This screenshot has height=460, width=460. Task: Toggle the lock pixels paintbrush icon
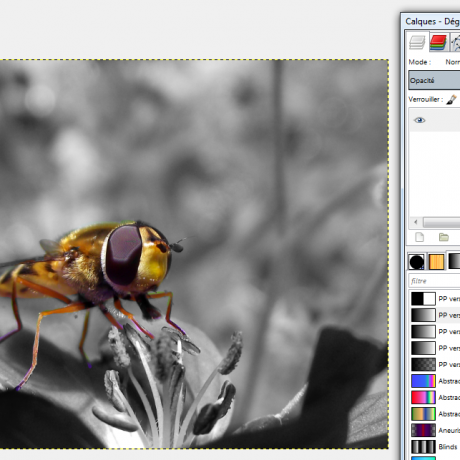coord(452,99)
